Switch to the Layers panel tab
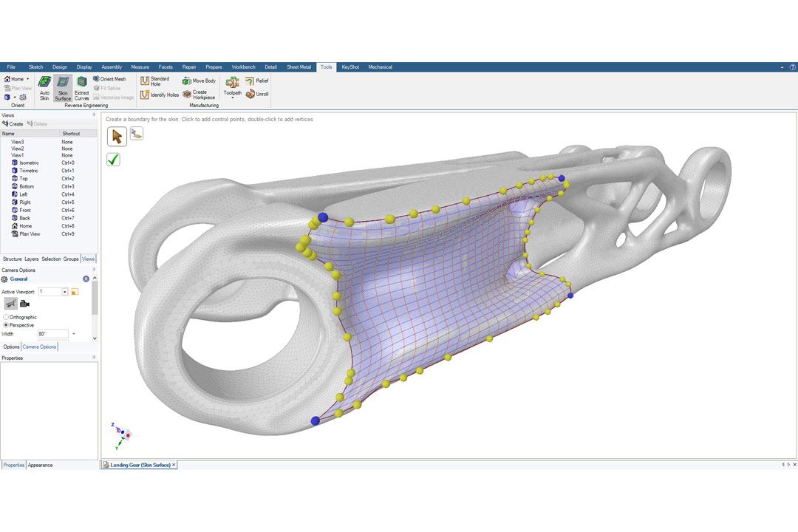This screenshot has width=798, height=532. coord(32,259)
